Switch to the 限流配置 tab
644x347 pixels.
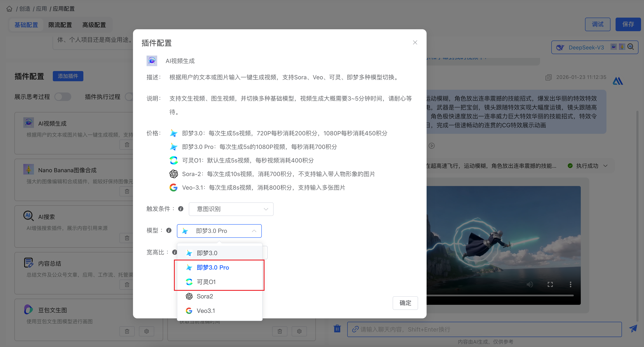click(60, 25)
